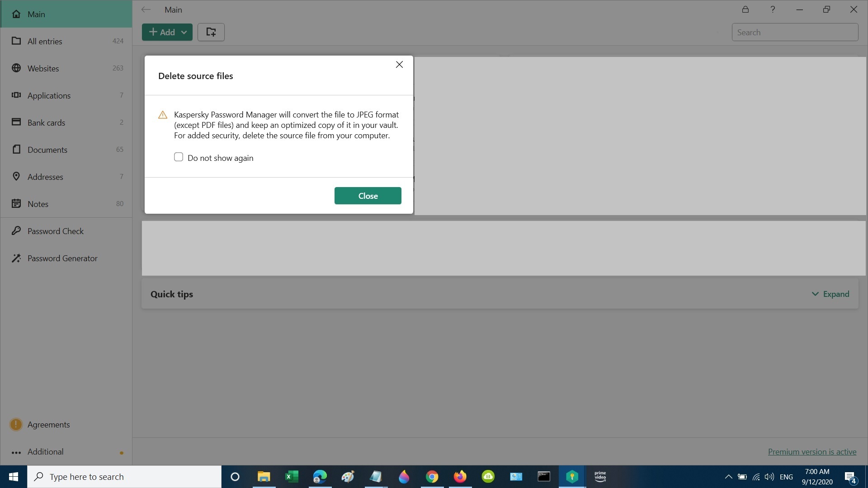Open the Bank cards category
The image size is (868, 488).
pyautogui.click(x=66, y=122)
